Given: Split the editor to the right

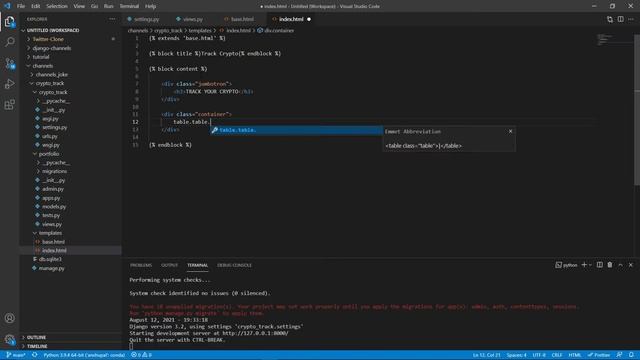Looking at the screenshot, I should point(620,19).
